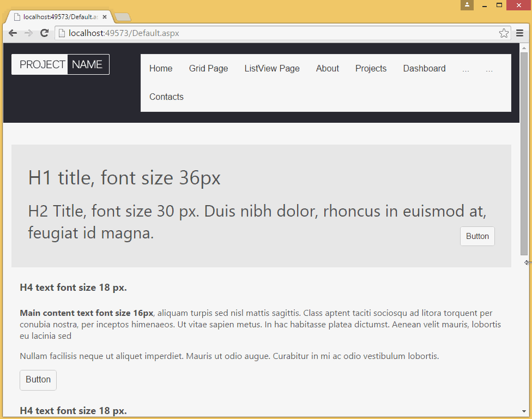
Task: Open the user profile icon in title bar
Action: tap(467, 5)
